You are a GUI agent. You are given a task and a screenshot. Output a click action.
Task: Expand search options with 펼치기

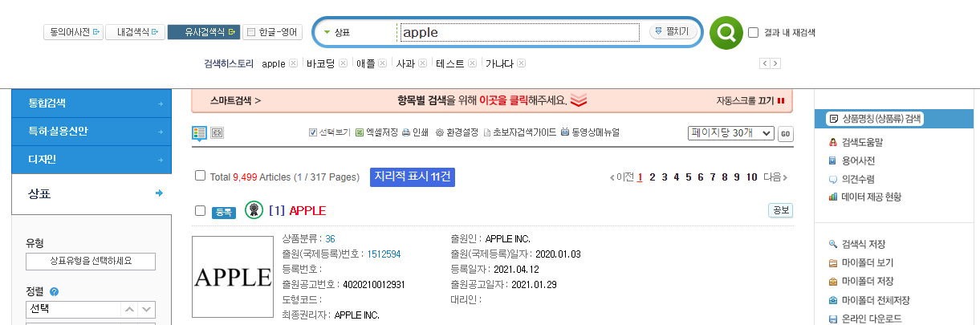tap(673, 32)
